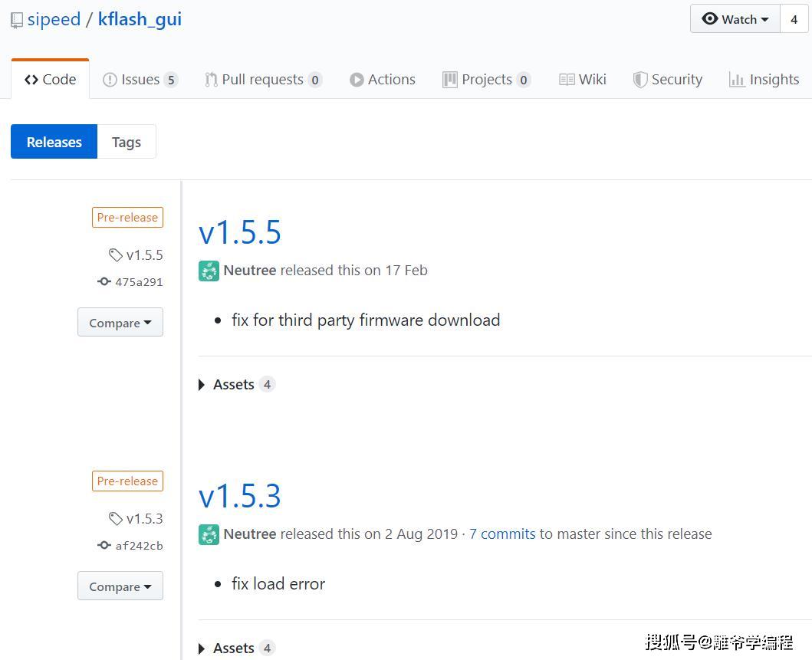Switch to the Tags tab

(126, 142)
